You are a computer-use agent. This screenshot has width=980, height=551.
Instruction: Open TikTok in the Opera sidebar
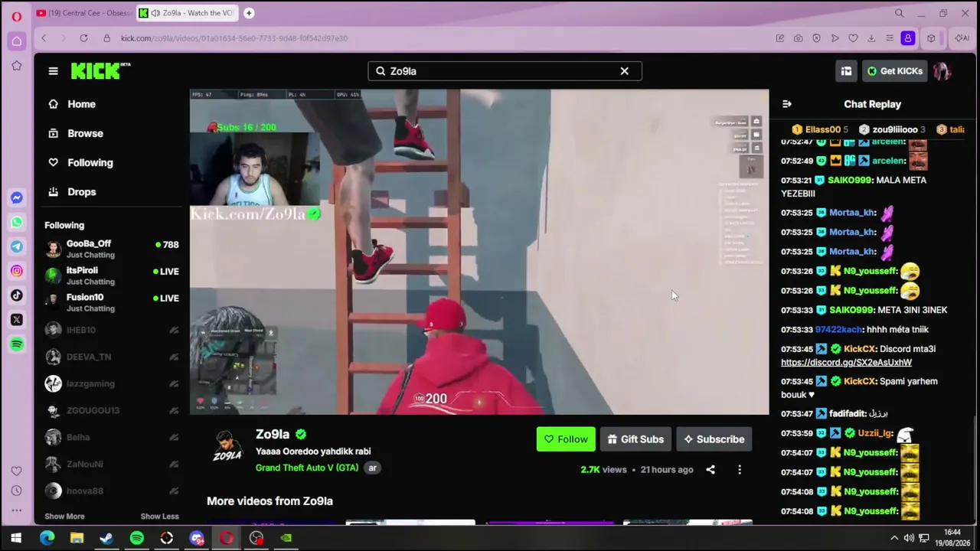tap(16, 295)
